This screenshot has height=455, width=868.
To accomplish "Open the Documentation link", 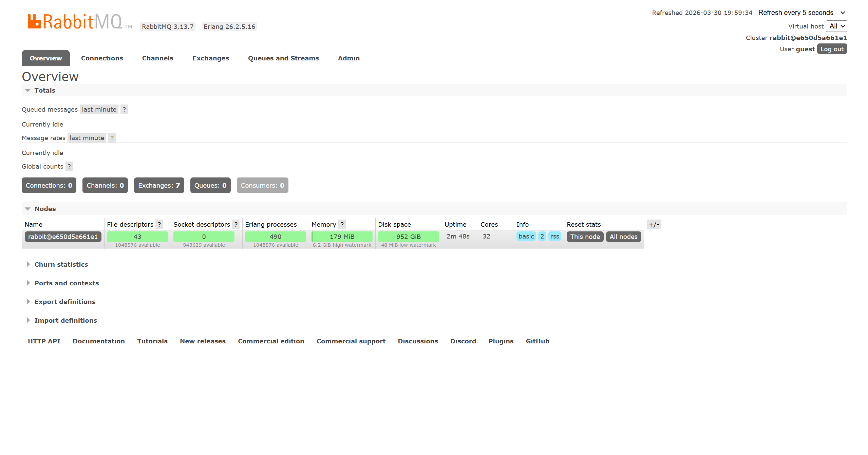I will click(99, 341).
